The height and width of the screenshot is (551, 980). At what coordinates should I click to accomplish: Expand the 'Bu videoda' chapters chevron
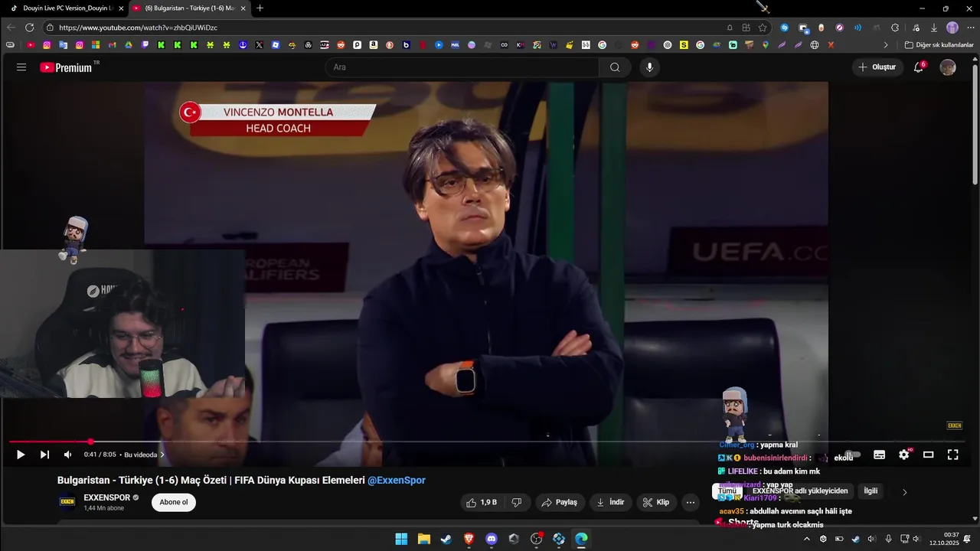click(x=162, y=455)
